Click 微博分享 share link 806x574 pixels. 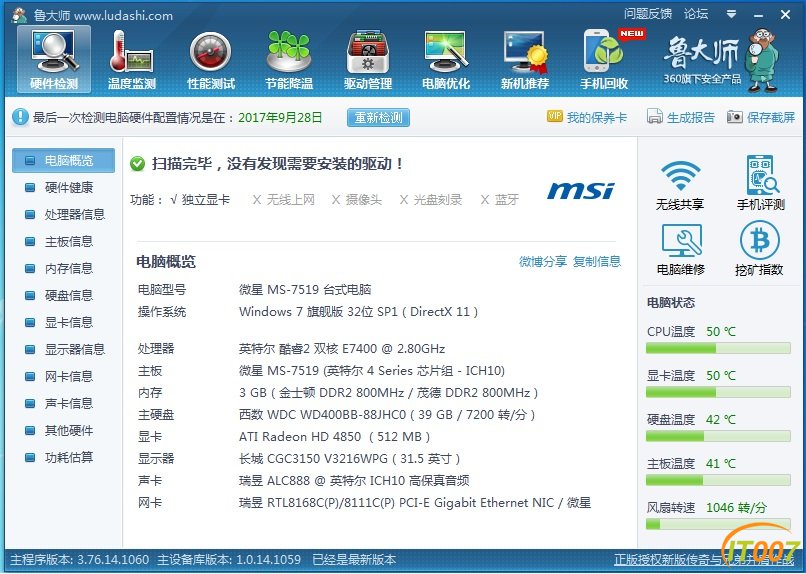click(x=543, y=262)
